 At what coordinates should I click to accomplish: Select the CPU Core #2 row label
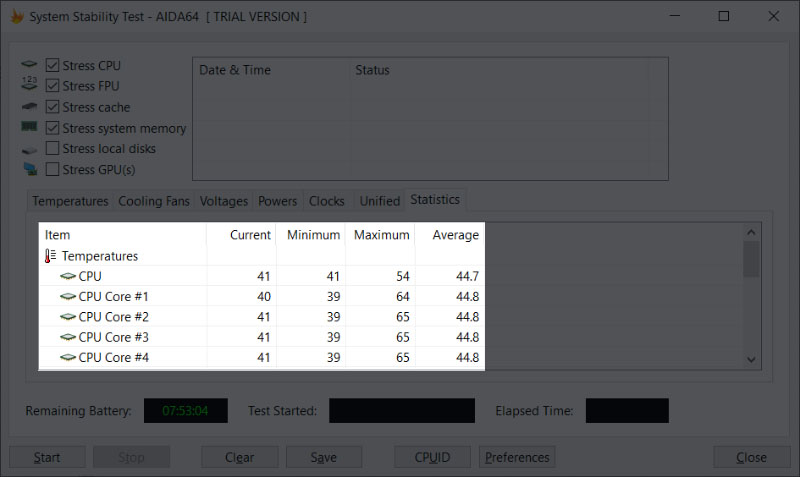(113, 317)
